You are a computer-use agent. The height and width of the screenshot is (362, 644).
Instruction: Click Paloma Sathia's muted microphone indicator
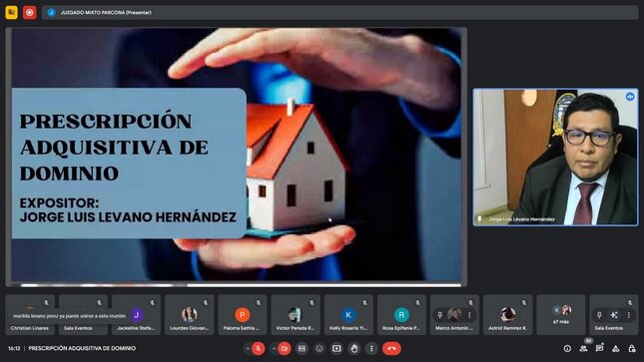pyautogui.click(x=259, y=302)
